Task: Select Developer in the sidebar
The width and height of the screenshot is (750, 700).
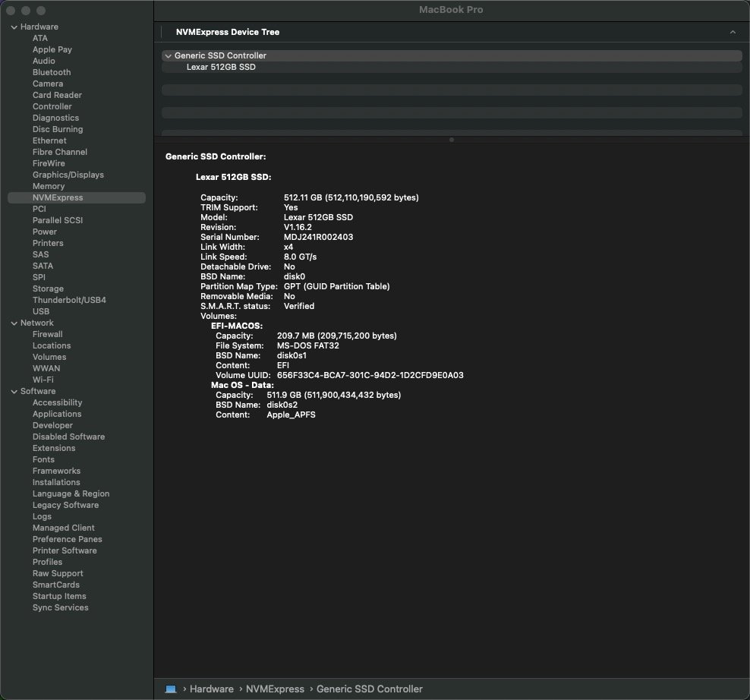Action: pos(52,425)
